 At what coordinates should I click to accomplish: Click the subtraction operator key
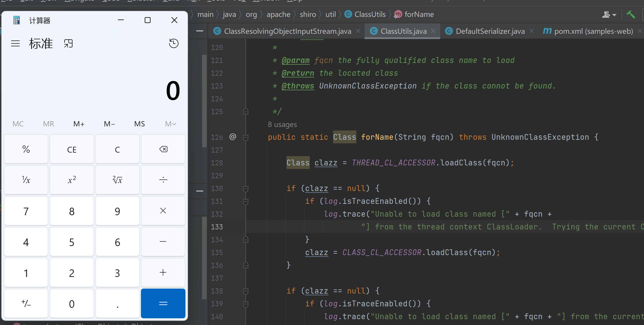pyautogui.click(x=163, y=242)
